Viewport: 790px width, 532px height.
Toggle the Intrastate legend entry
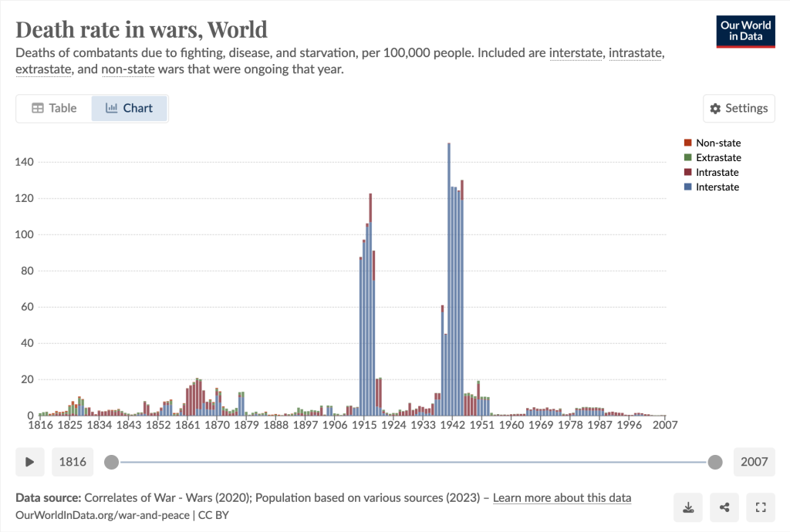point(717,172)
